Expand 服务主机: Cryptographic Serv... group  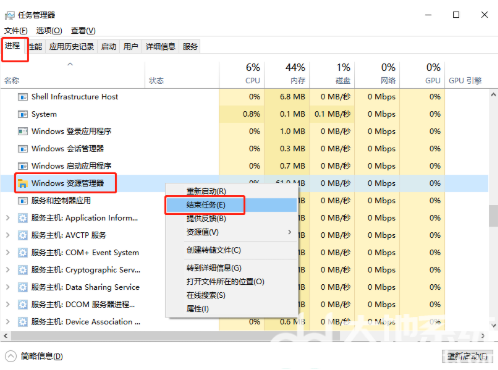(x=8, y=270)
